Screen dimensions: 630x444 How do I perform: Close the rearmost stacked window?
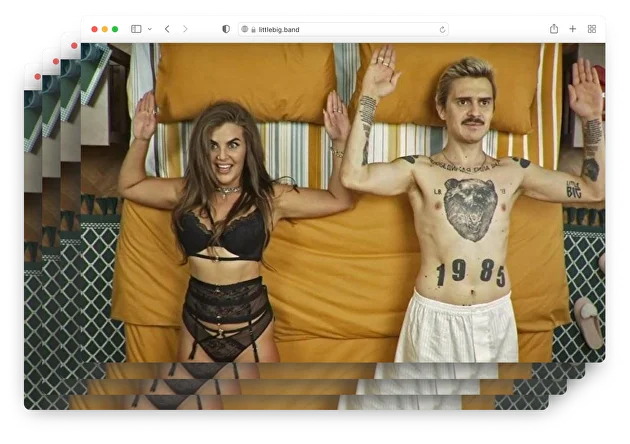coord(37,77)
